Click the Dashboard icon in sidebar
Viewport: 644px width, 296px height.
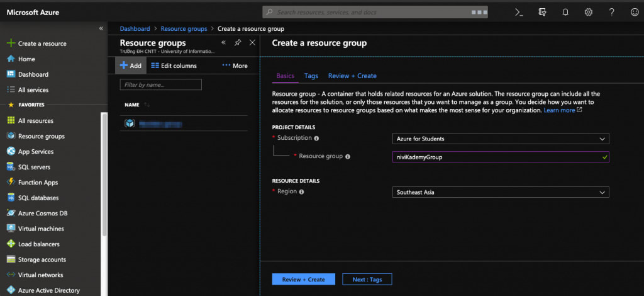pos(11,74)
